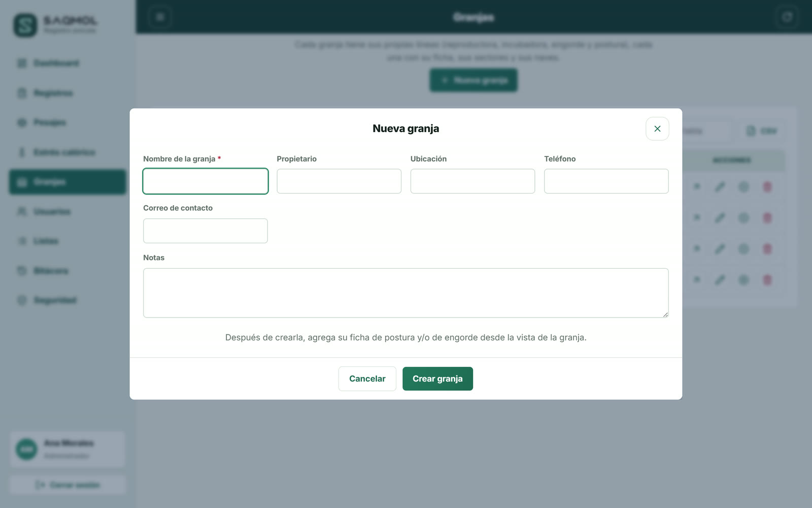Go to Registros in the sidebar
The image size is (812, 508).
tap(67, 93)
